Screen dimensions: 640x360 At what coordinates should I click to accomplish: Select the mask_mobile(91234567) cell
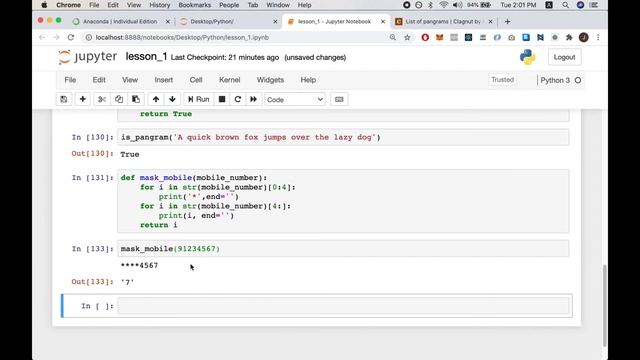tap(343, 249)
